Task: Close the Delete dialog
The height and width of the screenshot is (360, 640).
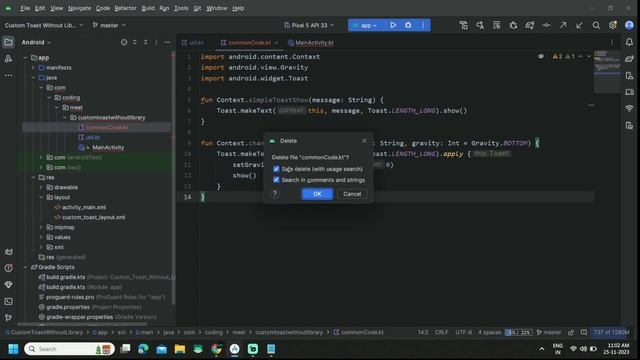Action: pos(364,141)
